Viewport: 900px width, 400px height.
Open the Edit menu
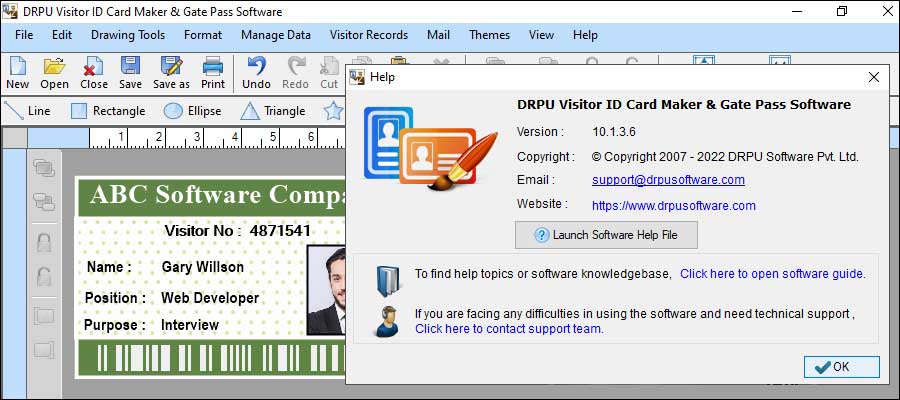62,35
